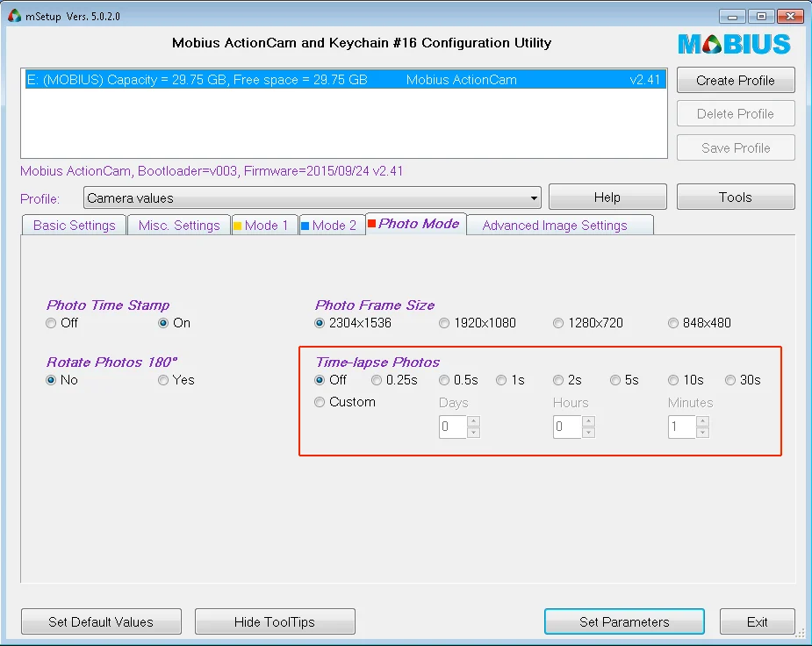Set time-lapse interval to 1s

[500, 380]
